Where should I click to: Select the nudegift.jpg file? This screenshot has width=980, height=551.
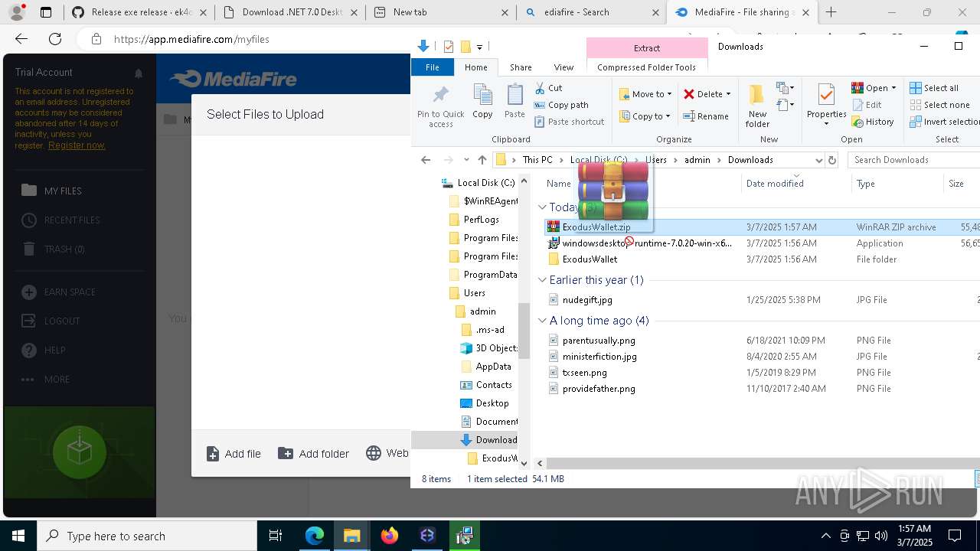[x=587, y=300]
